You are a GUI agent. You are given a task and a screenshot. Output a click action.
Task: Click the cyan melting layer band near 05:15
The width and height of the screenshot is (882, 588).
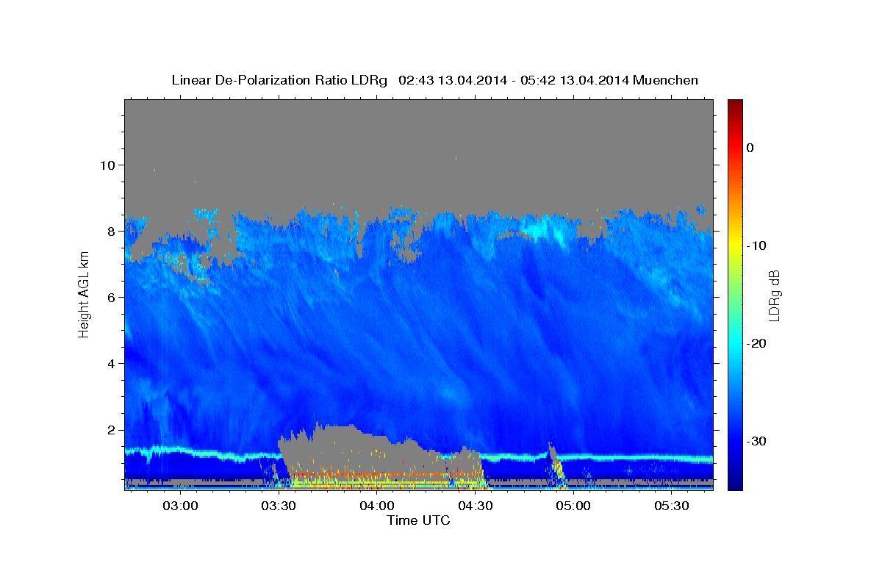[623, 459]
